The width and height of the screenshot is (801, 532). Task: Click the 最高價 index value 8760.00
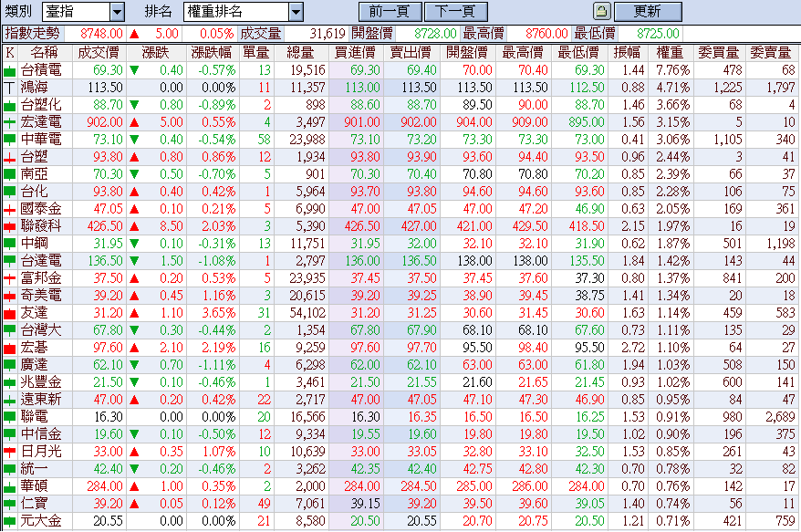[x=546, y=34]
